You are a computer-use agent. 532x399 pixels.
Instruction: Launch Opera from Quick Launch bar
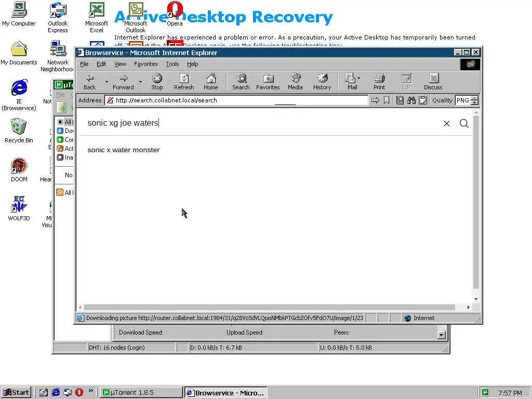coord(79,393)
